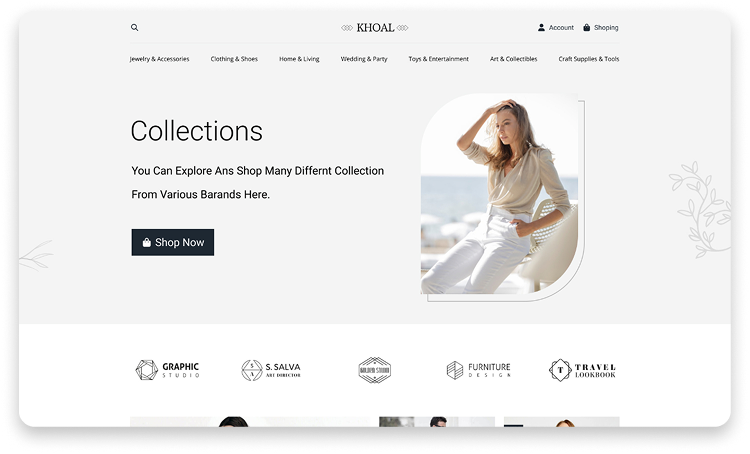
Task: Click the Travel Lookbook brand logo
Action: 582,370
